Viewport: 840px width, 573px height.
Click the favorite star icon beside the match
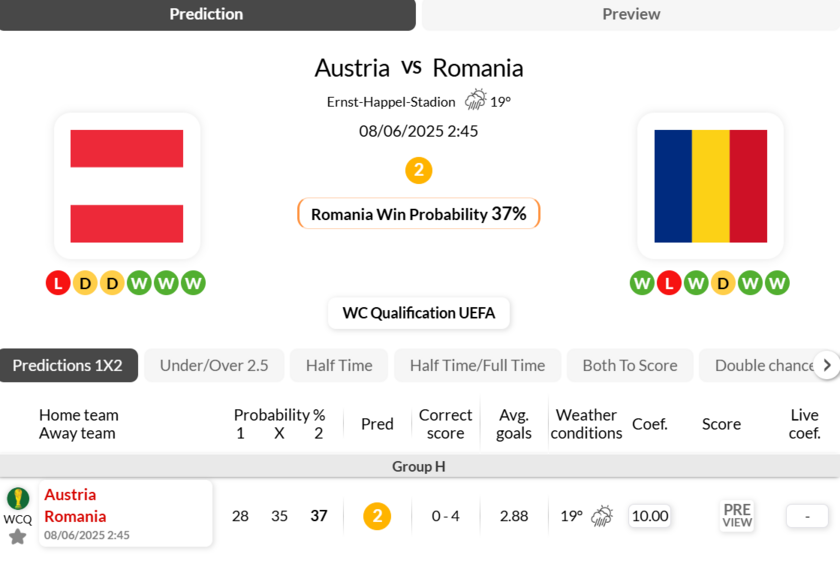tap(17, 537)
